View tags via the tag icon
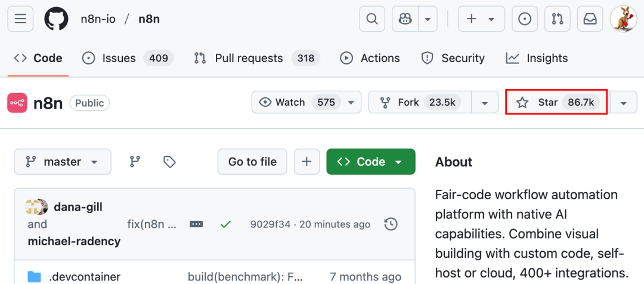The height and width of the screenshot is (284, 644). coord(169,162)
